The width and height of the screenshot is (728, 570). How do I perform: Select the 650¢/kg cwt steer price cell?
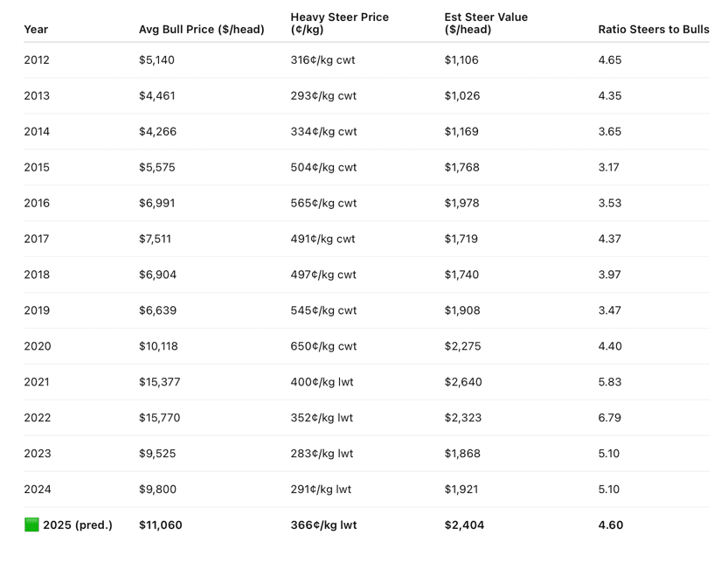click(x=323, y=346)
